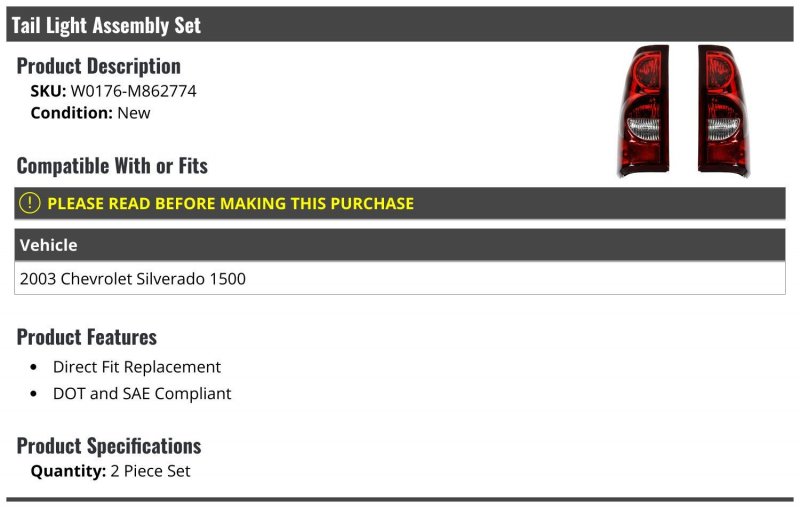The height and width of the screenshot is (508, 800).
Task: Click the SKU number W0176-M862774
Action: pos(133,91)
